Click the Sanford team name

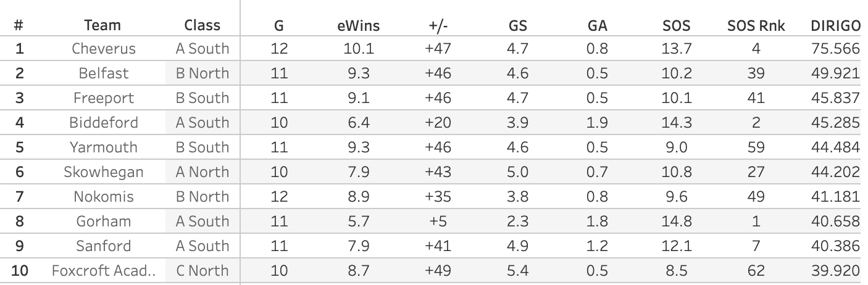[x=104, y=246]
